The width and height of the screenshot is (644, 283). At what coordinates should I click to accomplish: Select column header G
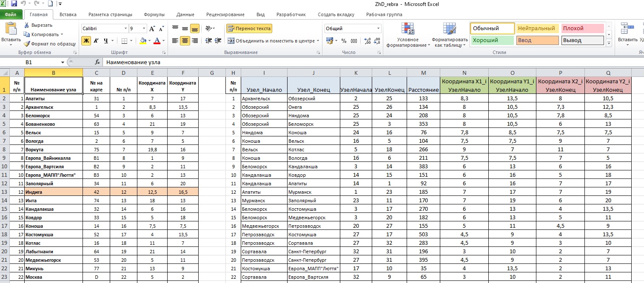[x=212, y=73]
